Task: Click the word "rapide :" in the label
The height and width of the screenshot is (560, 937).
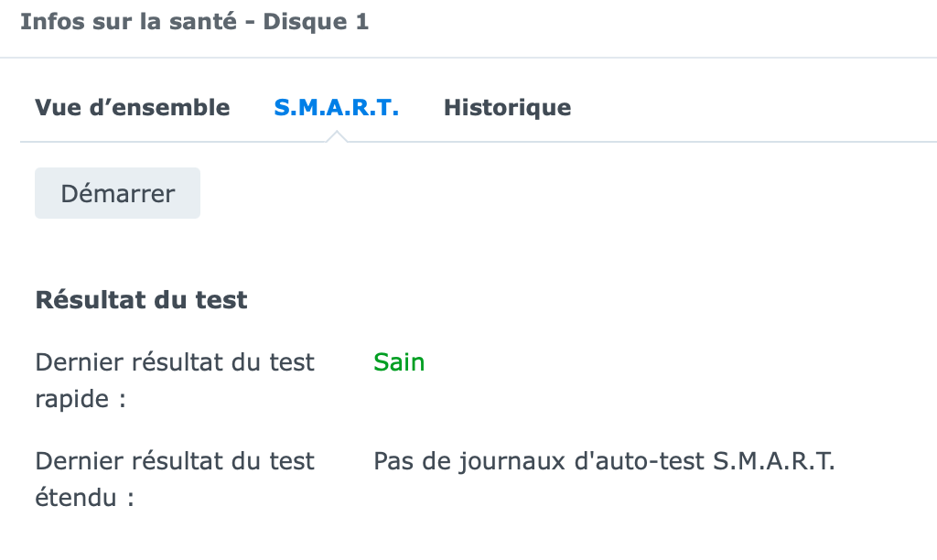Action: coord(80,401)
